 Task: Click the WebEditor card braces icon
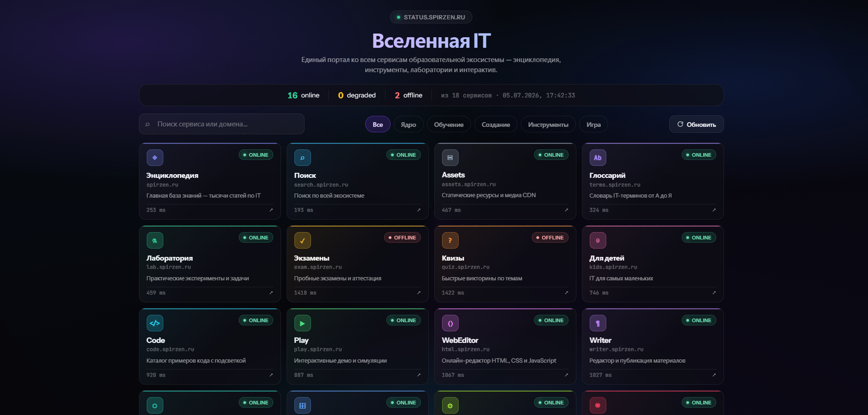450,323
